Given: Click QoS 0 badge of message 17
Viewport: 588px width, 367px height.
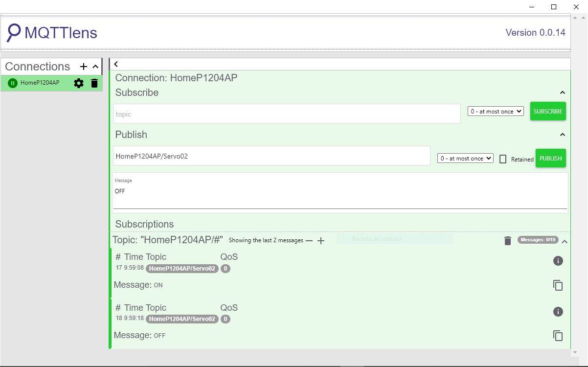Looking at the screenshot, I should pos(225,269).
